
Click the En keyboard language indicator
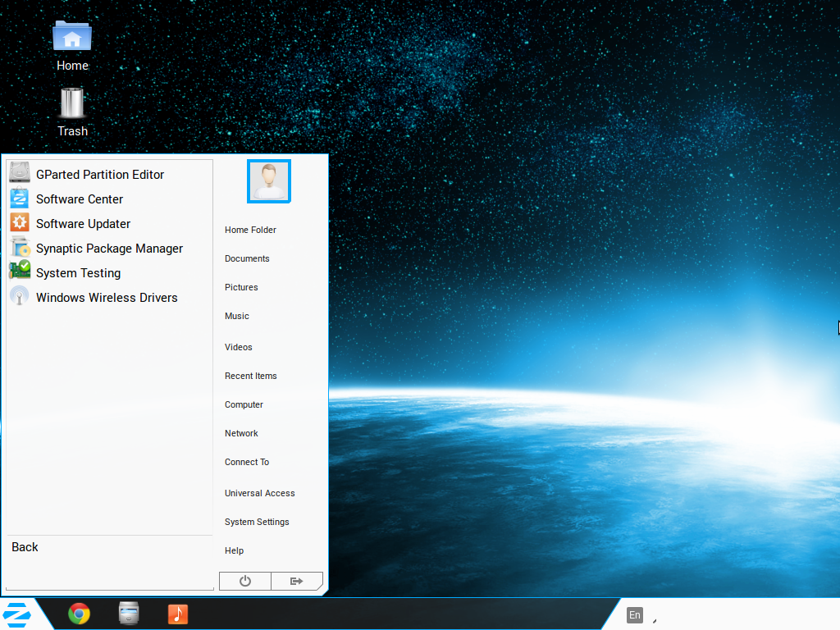tap(635, 615)
